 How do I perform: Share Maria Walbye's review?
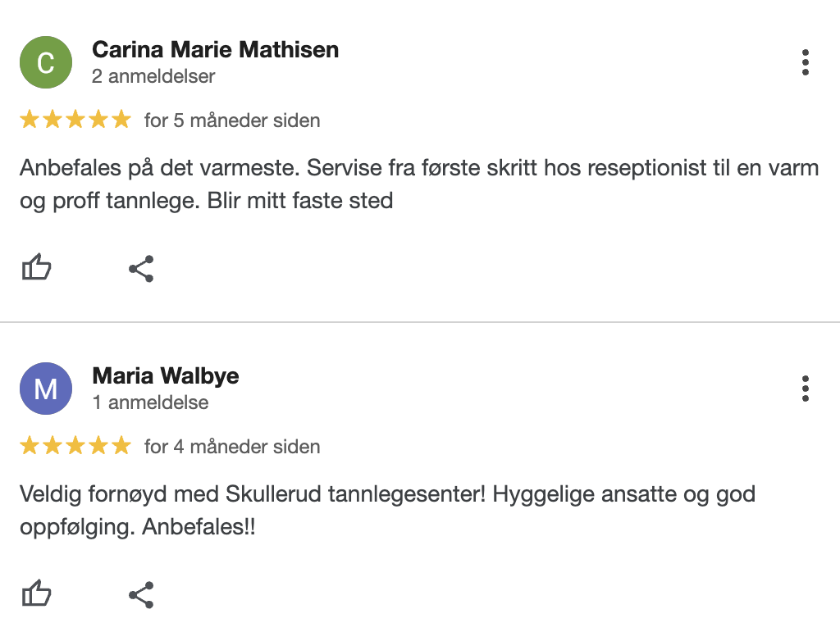(141, 595)
